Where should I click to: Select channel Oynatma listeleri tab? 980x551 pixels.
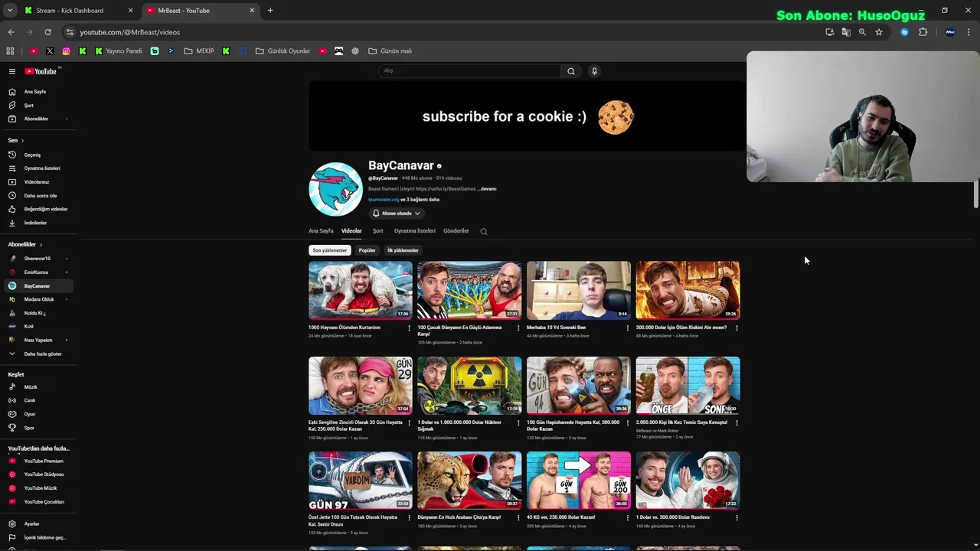[414, 231]
